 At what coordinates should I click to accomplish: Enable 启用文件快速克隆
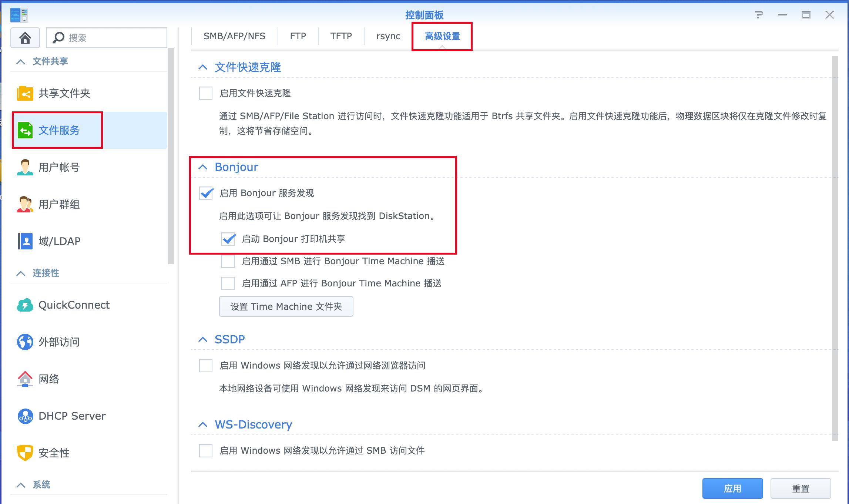205,94
